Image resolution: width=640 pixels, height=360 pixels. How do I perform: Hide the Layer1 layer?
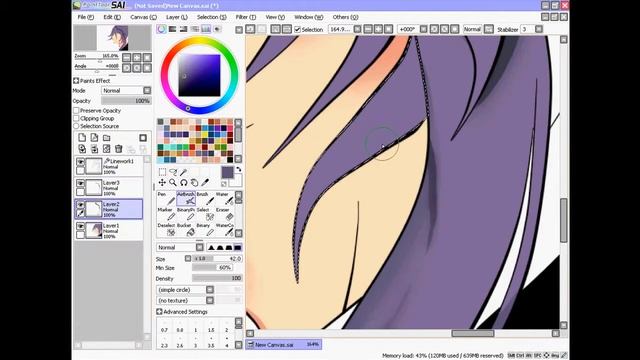[x=80, y=226]
